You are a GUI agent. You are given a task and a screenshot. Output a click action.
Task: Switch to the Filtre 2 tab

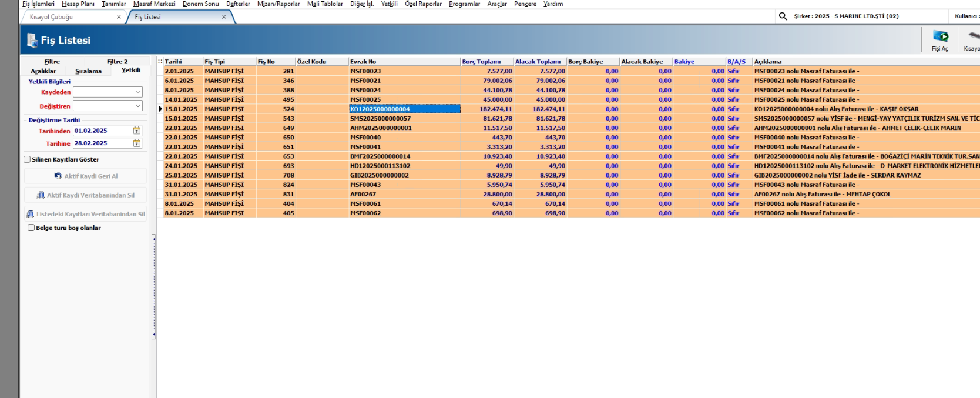point(117,61)
